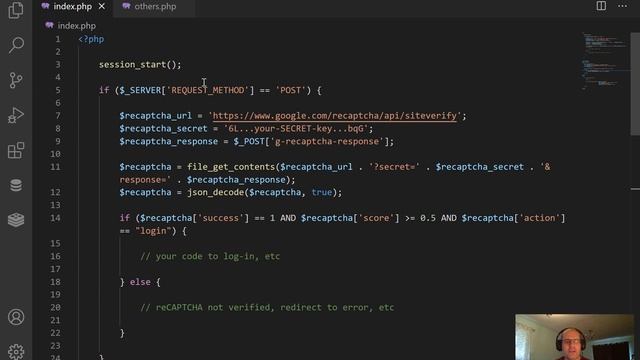
Task: Open the Accounts menu icon
Action: click(x=16, y=317)
